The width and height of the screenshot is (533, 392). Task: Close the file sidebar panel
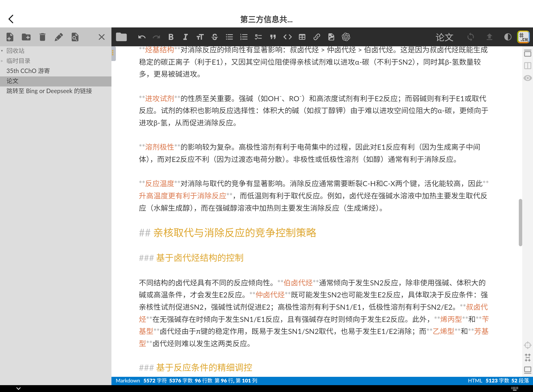102,37
